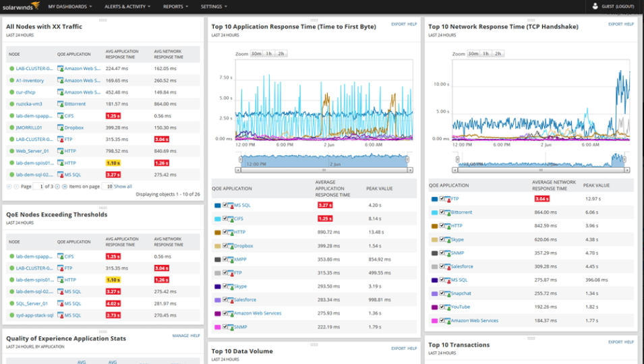Expand the Alerts & Activity menu
The image size is (644, 364).
point(127,6)
